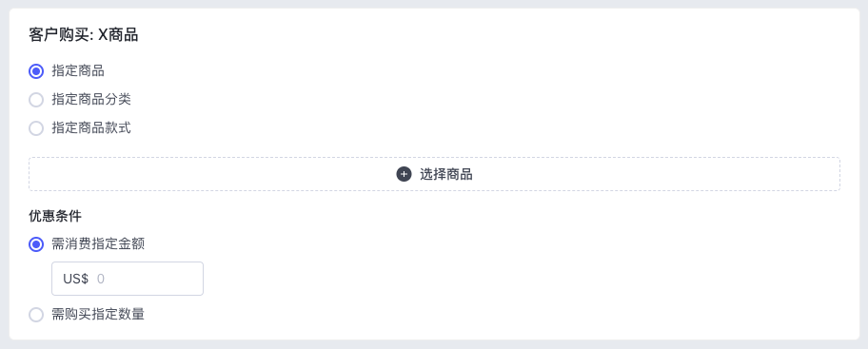The image size is (868, 349).
Task: Click the 需消费指定金额 label text
Action: pos(98,244)
